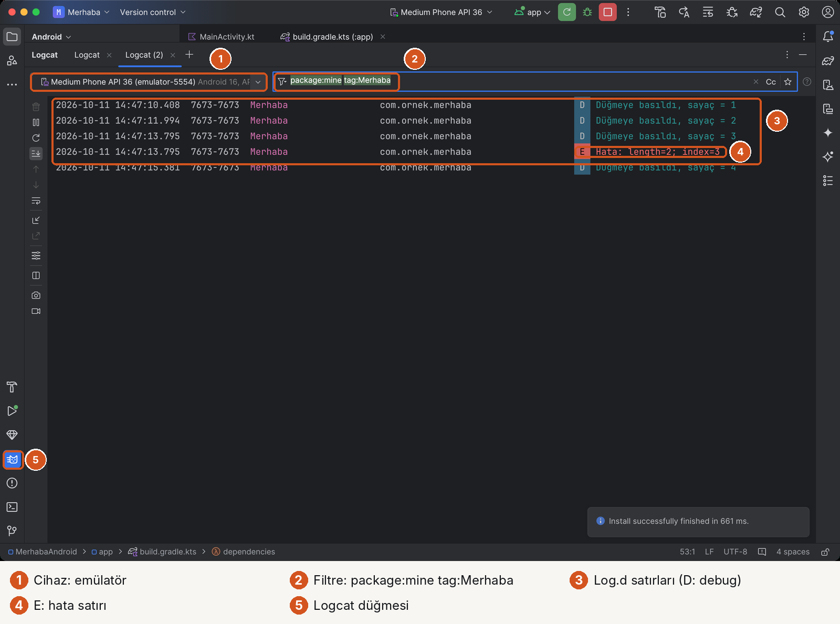Open the Version control dropdown
The height and width of the screenshot is (624, 840).
[x=153, y=12]
